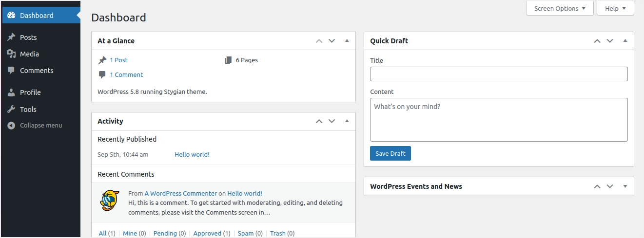The image size is (644, 238).
Task: Click the Collapse menu arrow icon
Action: [x=11, y=126]
